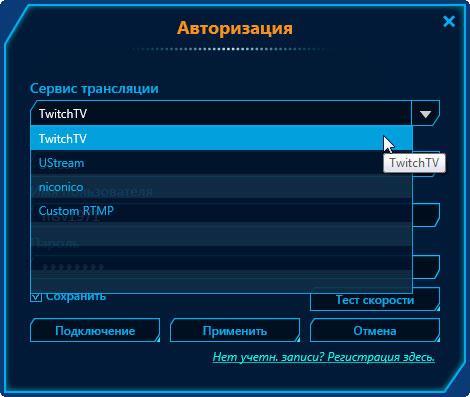
Task: Click the Сервис трансляции label
Action: click(x=94, y=88)
